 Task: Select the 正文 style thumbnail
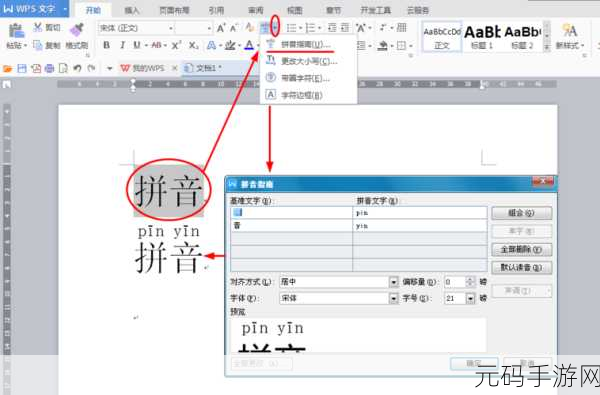[442, 37]
